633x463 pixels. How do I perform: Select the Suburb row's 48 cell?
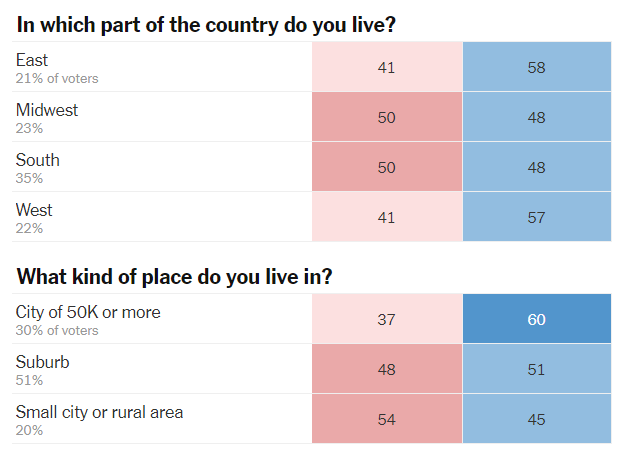(387, 369)
